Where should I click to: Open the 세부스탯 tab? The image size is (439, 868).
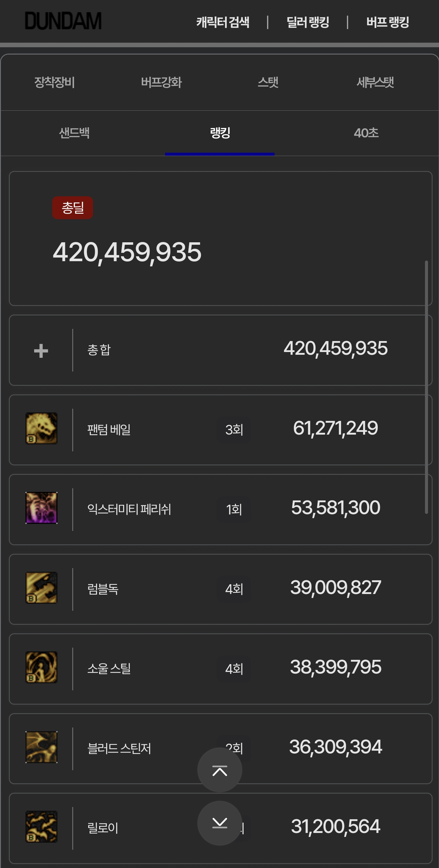pos(375,82)
